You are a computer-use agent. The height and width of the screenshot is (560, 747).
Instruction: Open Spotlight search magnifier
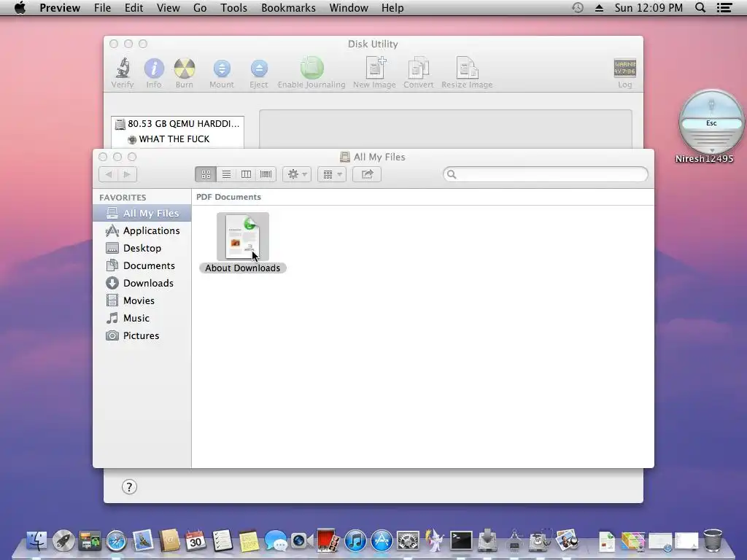pyautogui.click(x=700, y=8)
